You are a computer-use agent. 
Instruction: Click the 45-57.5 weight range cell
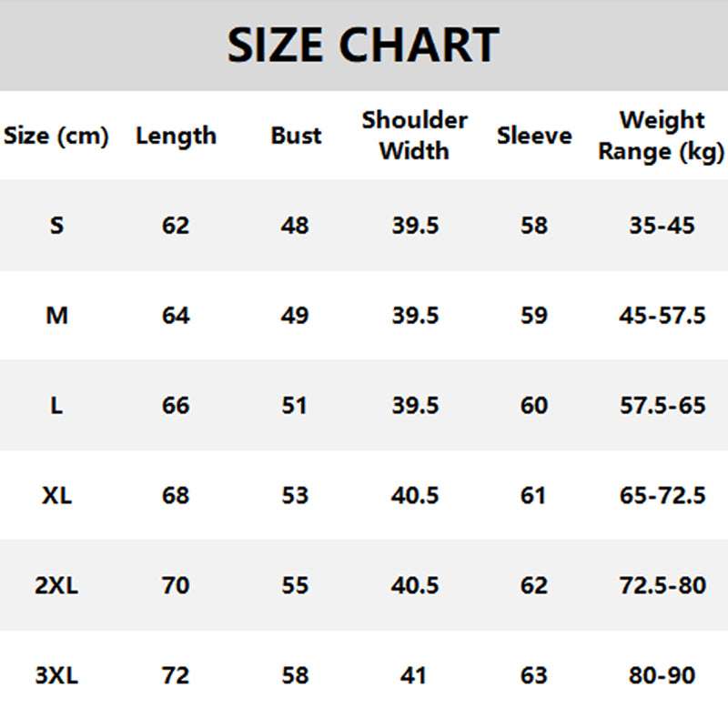click(x=662, y=316)
